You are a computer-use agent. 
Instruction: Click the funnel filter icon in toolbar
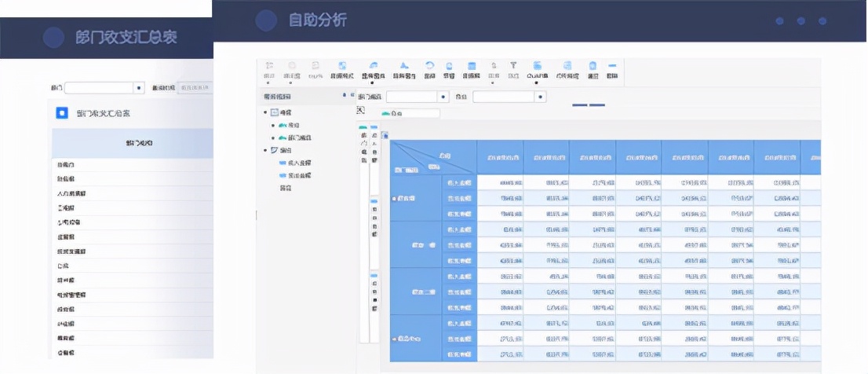click(513, 65)
